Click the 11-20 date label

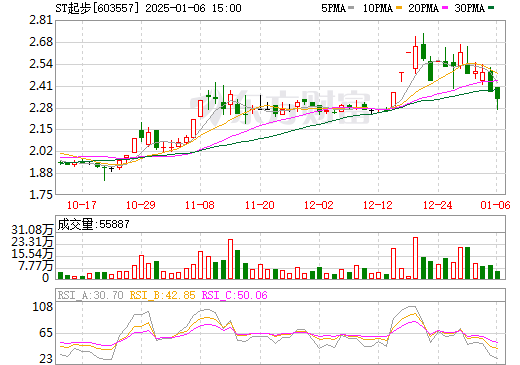(x=260, y=205)
